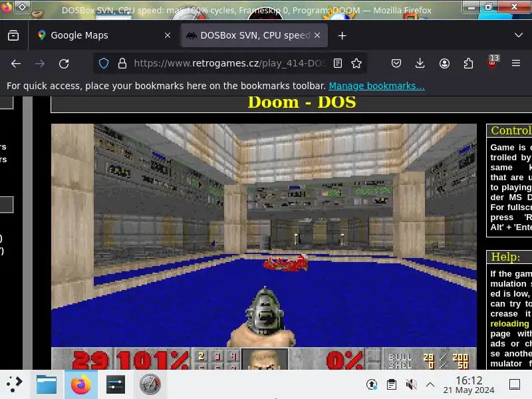The width and height of the screenshot is (532, 399).
Task: View site security padlock information
Action: pyautogui.click(x=122, y=63)
